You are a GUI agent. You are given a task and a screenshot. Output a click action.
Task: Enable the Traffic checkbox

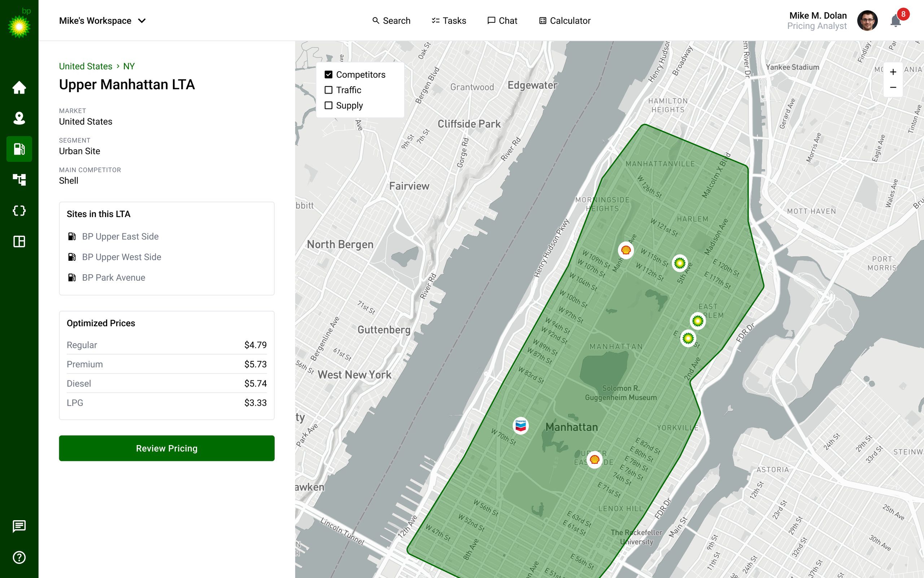tap(328, 90)
